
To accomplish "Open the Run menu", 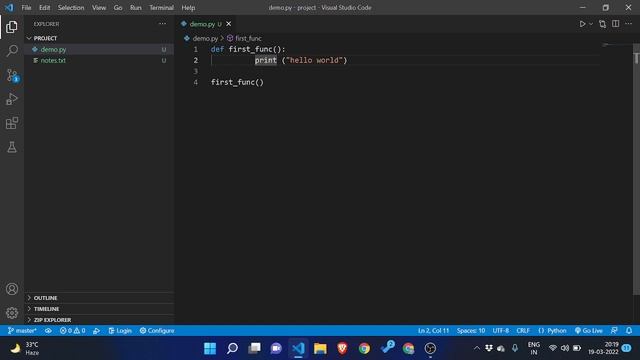I will click(x=136, y=8).
